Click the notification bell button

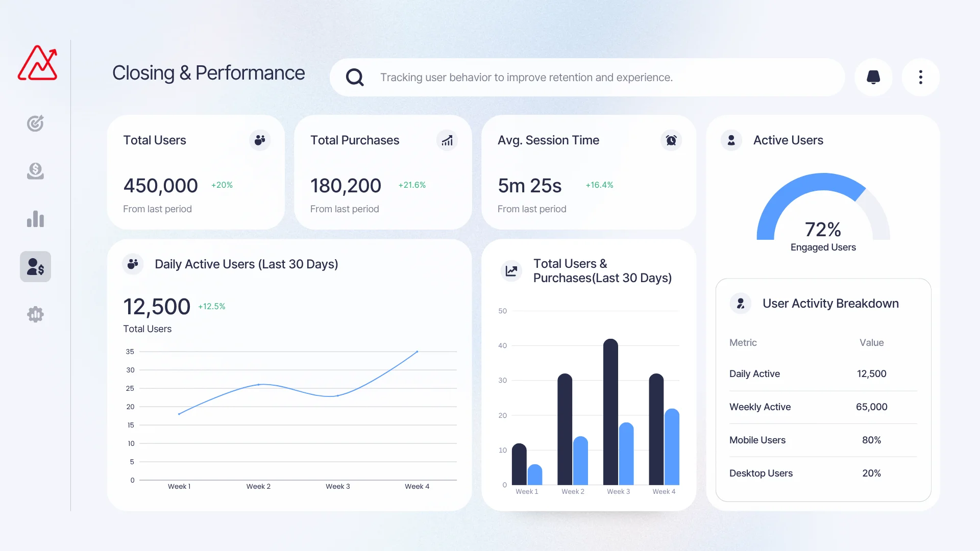[873, 77]
